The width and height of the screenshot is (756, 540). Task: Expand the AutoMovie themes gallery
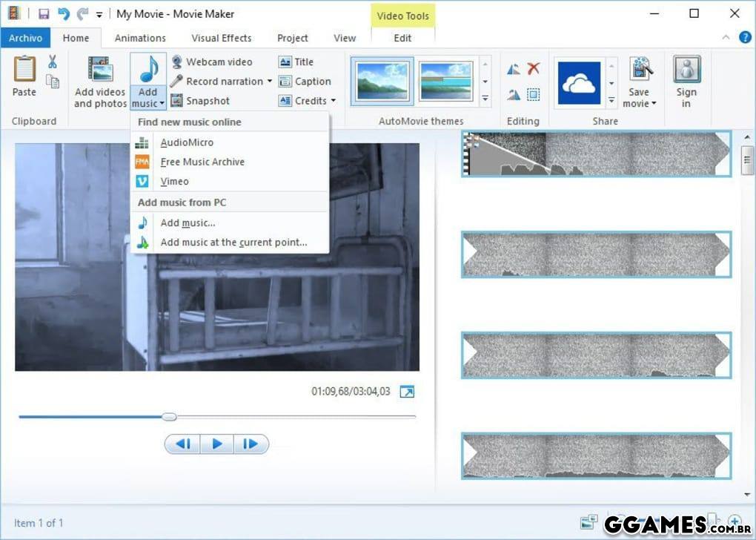[485, 99]
